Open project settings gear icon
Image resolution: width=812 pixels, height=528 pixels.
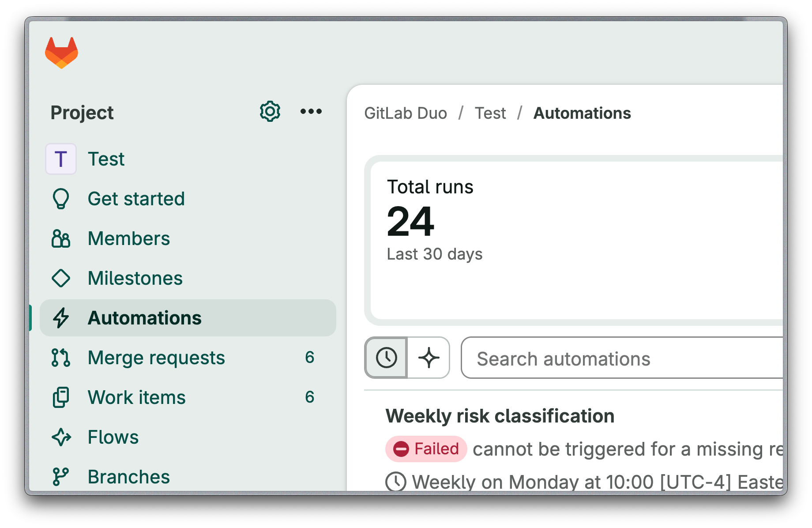pyautogui.click(x=270, y=111)
